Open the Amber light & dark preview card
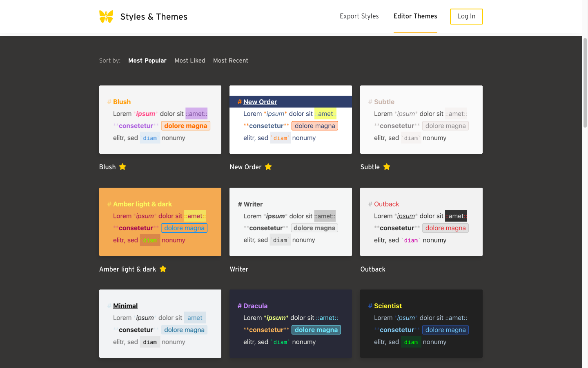The height and width of the screenshot is (368, 588). click(x=160, y=222)
